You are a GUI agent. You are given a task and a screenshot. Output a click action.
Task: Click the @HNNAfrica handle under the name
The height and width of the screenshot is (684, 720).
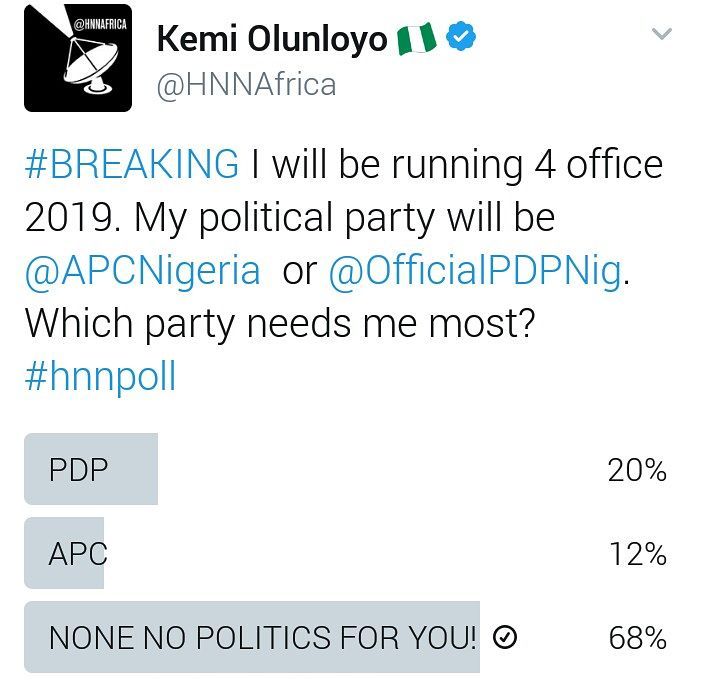pyautogui.click(x=247, y=85)
